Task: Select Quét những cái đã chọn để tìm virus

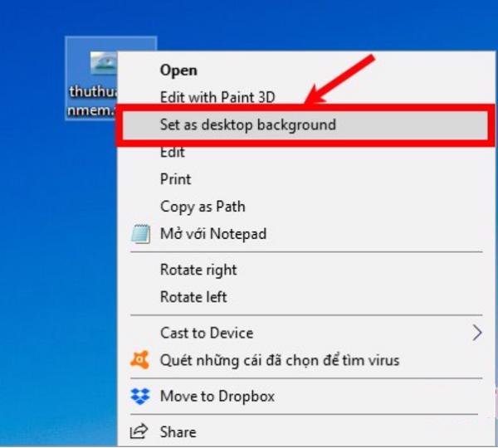Action: point(279,361)
